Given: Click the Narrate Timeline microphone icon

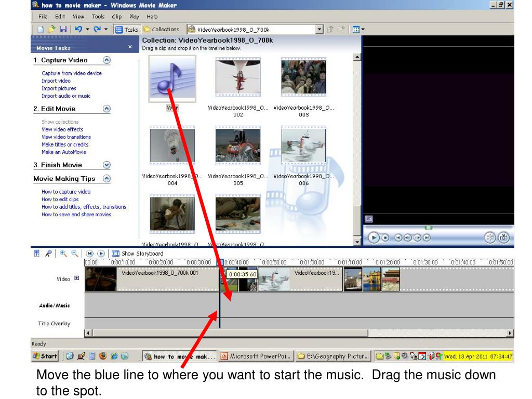Looking at the screenshot, I should 48,254.
